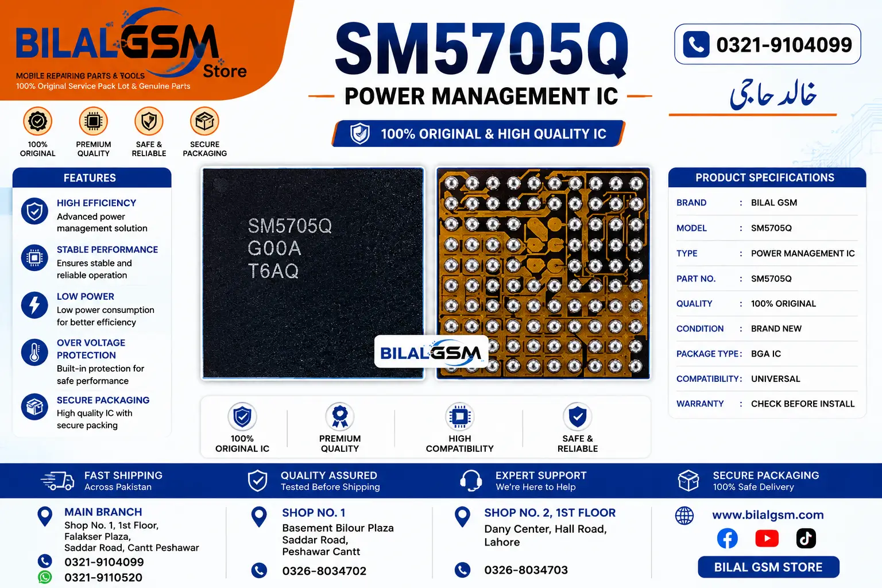
Task: Click the Bilal GSM Store logo
Action: (132, 49)
